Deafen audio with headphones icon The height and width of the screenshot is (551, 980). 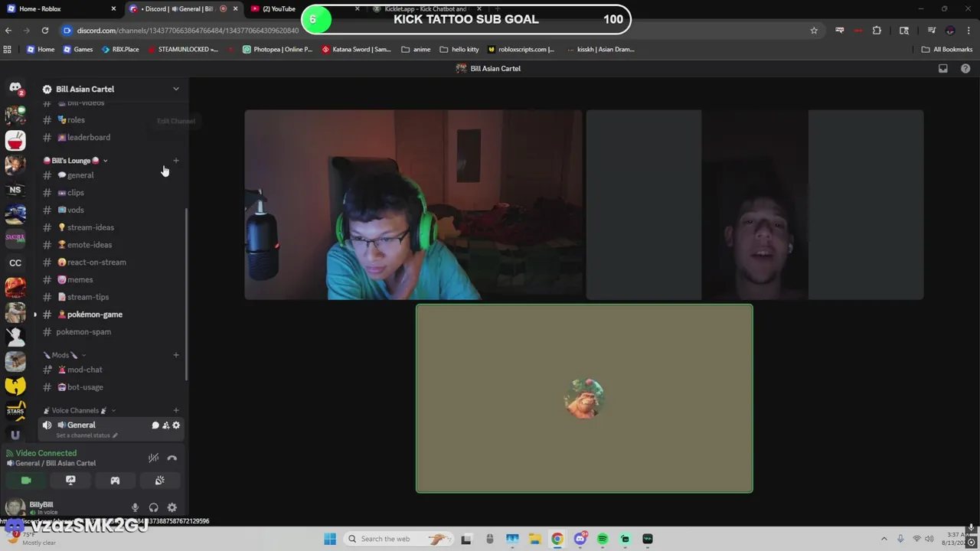(x=153, y=507)
